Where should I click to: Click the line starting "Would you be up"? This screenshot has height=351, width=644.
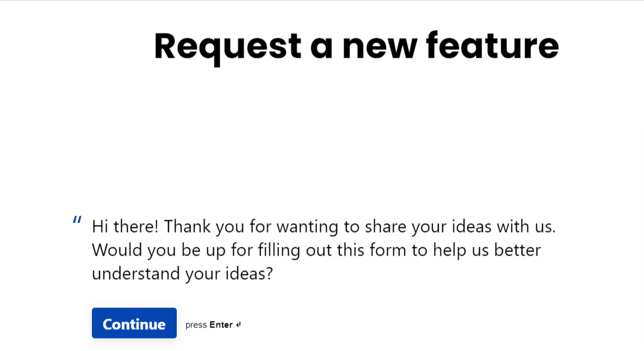tap(316, 250)
